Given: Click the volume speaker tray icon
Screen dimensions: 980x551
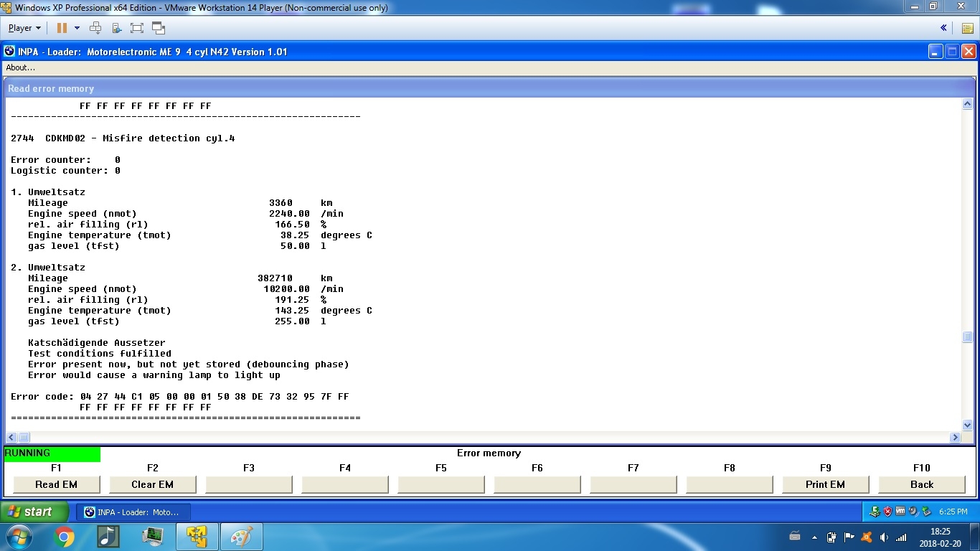Looking at the screenshot, I should click(884, 537).
